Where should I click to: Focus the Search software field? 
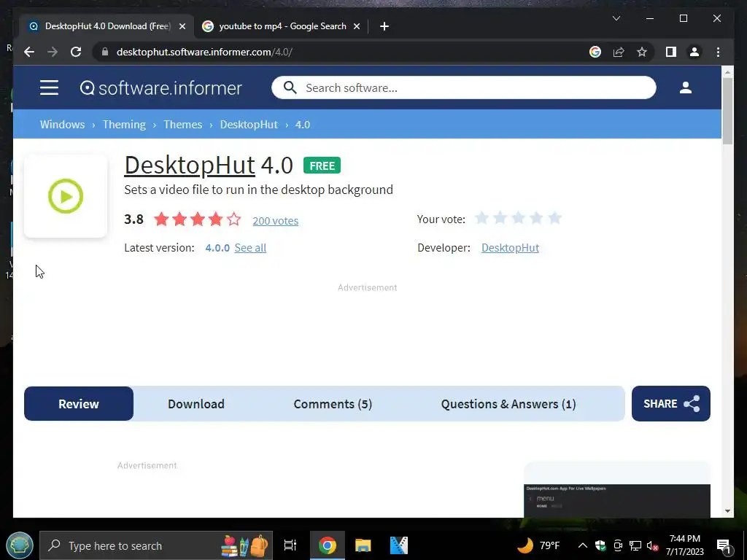tap(463, 87)
